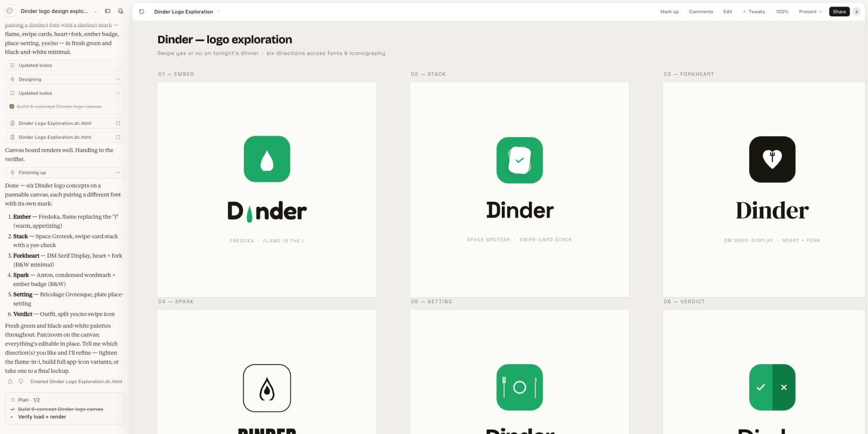Open the Dinder logo design exploration project dropdown
This screenshot has width=868, height=434.
click(x=95, y=11)
